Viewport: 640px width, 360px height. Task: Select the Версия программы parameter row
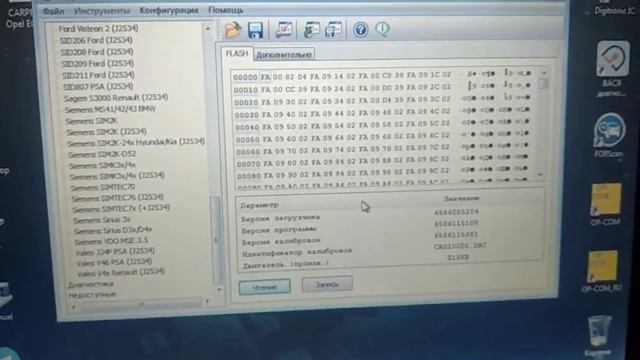click(x=359, y=227)
